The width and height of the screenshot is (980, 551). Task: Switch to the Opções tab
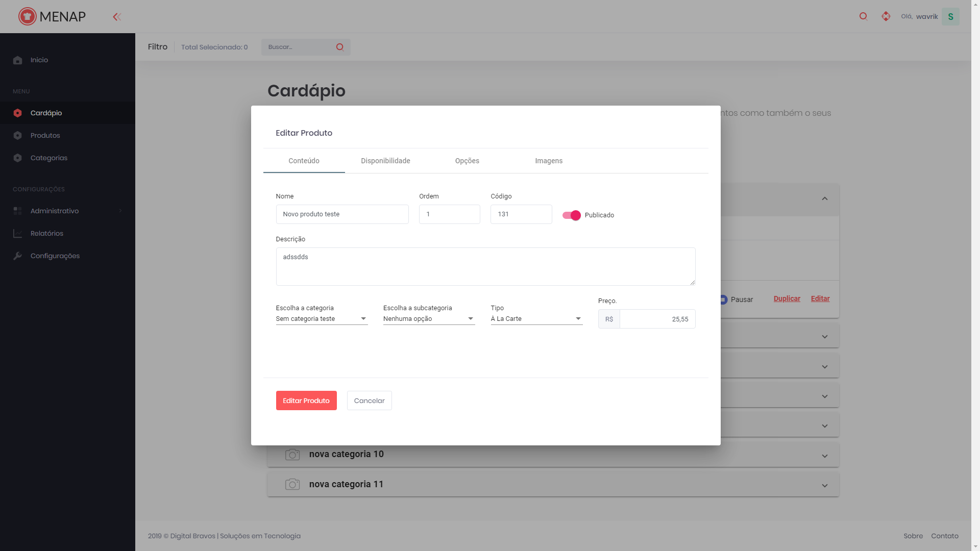click(467, 161)
